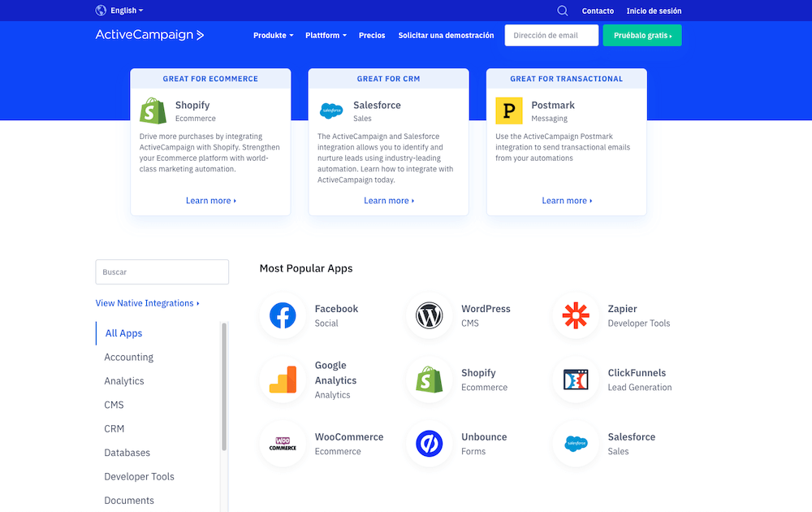
Task: Click the Salesforce logo in CRM card
Action: click(331, 111)
